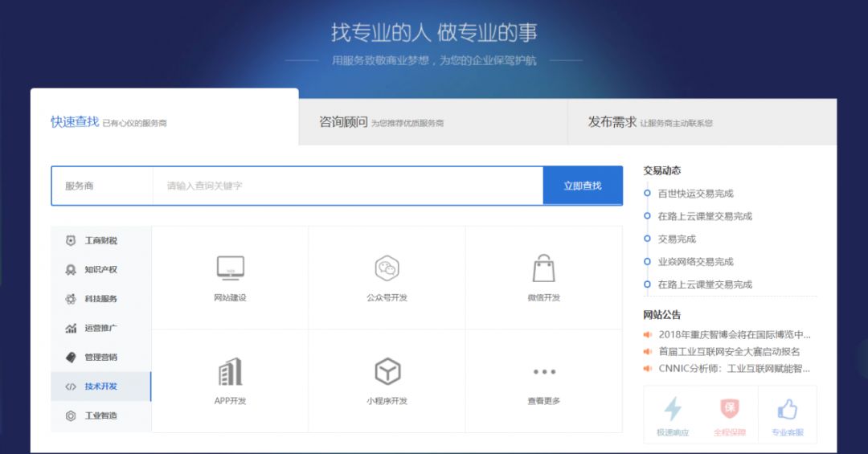Type in the 请输入查询关键字 search field
Viewport: 868px width, 454px height.
point(347,186)
